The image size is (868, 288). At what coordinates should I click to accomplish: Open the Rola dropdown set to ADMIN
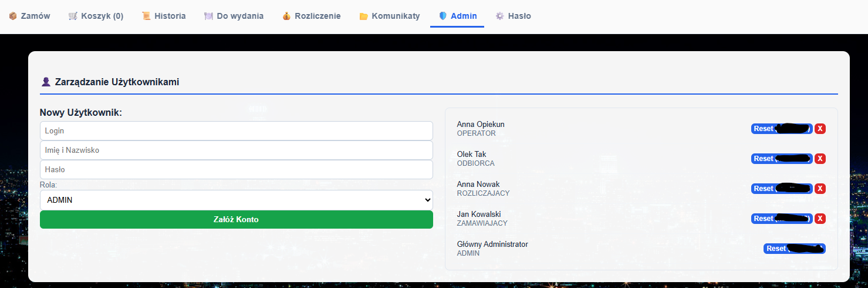tap(237, 200)
